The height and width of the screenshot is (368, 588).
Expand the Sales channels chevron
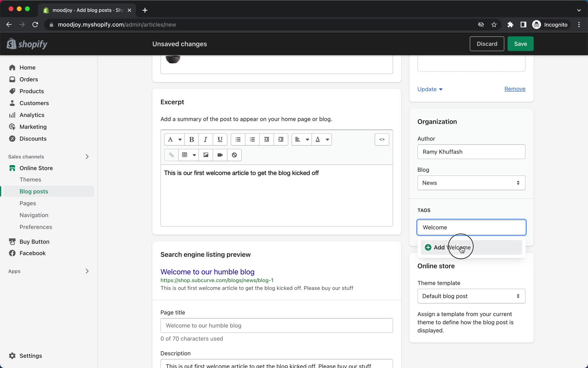tap(87, 157)
